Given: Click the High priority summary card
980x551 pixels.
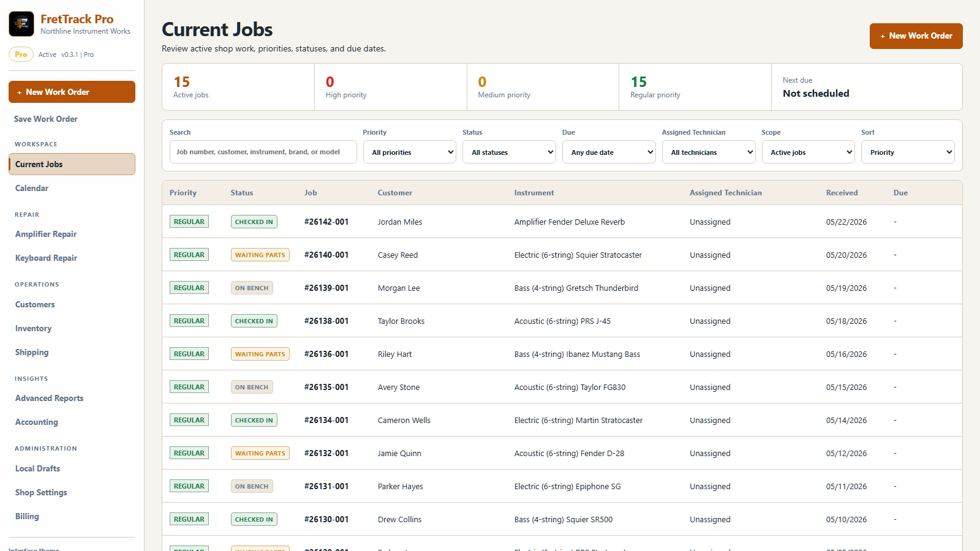Looking at the screenshot, I should pyautogui.click(x=391, y=87).
